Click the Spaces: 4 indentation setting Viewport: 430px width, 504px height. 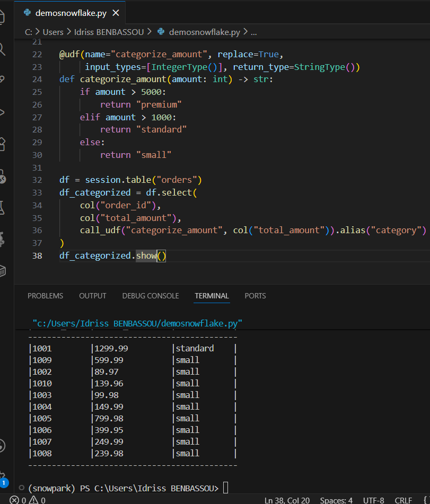point(336,500)
